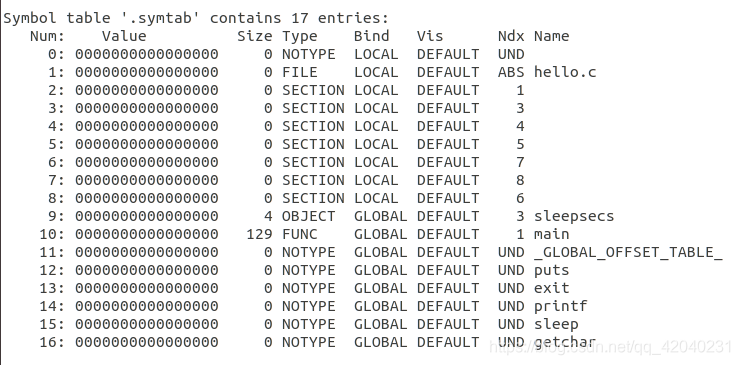This screenshot has width=740, height=365.
Task: Click the 'FILE' type in row 1
Action: tap(300, 72)
